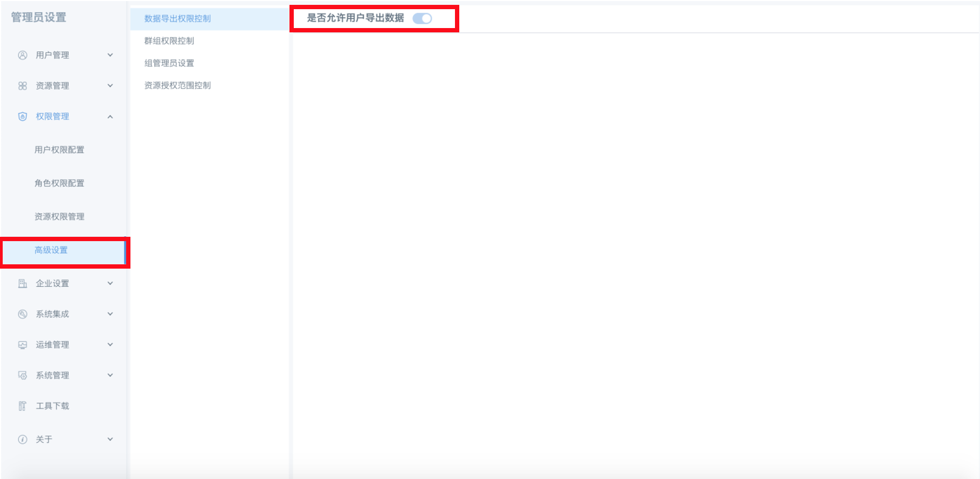Viewport: 980px width, 479px height.
Task: Click the 工具下载 tools icon
Action: [x=23, y=406]
